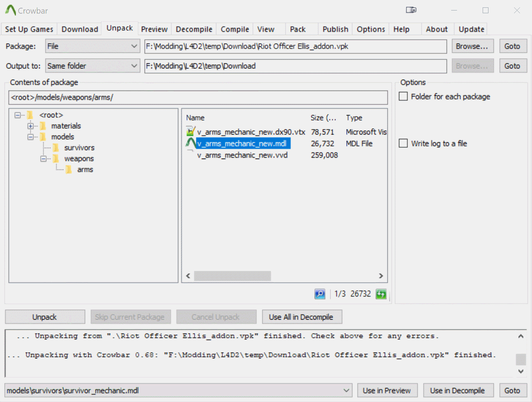Click the screen-share icon in the title bar

(411, 10)
